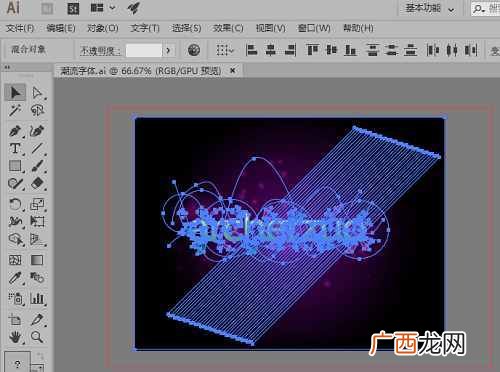
Task: Select the Selection tool (black arrow)
Action: pyautogui.click(x=15, y=93)
